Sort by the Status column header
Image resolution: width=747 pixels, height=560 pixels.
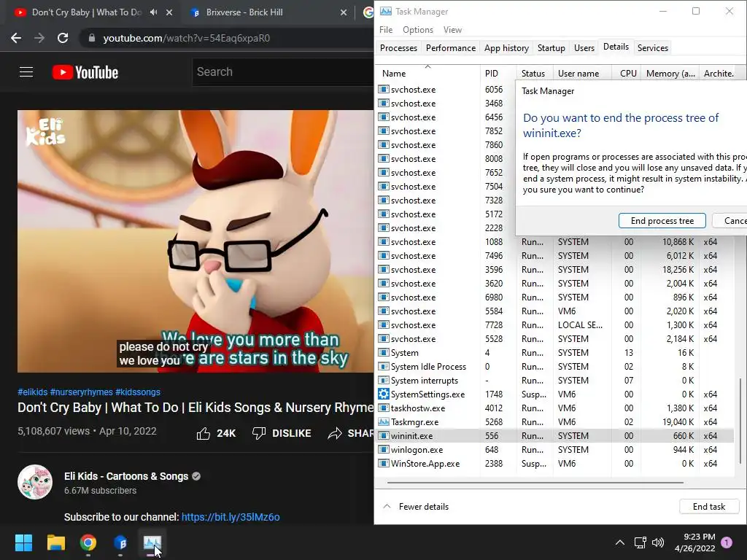535,74
